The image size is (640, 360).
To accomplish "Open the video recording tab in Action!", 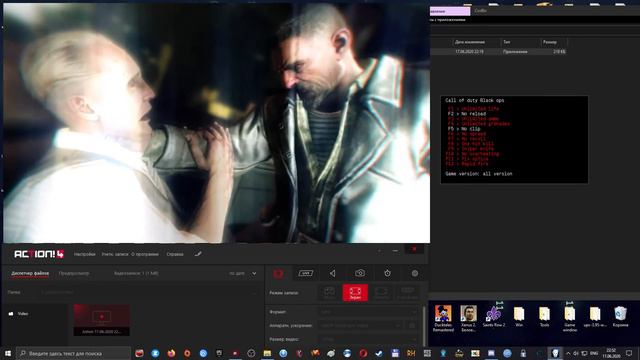I will click(x=278, y=273).
